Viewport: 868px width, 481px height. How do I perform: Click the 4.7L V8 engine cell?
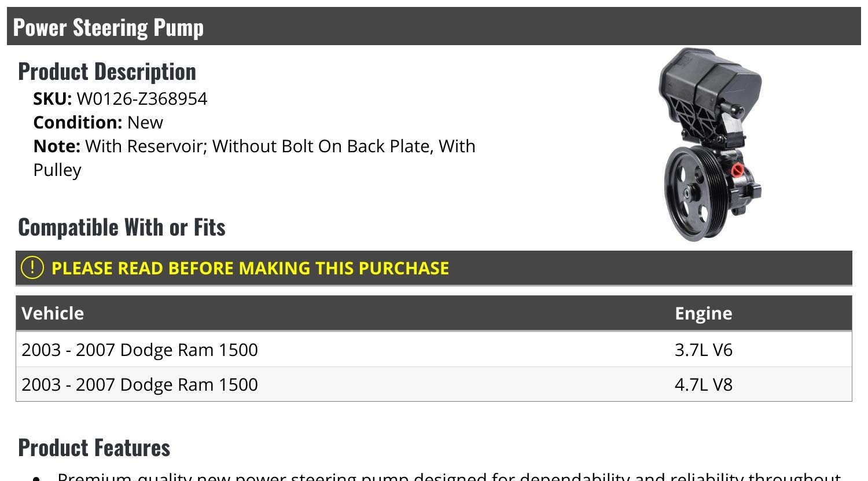coord(703,384)
